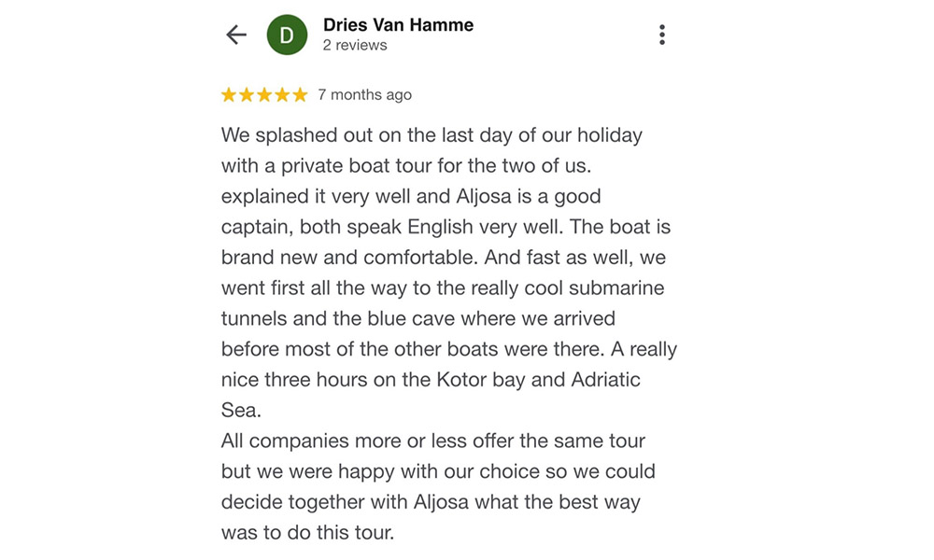Click the line starting "All companies more"

tap(433, 441)
